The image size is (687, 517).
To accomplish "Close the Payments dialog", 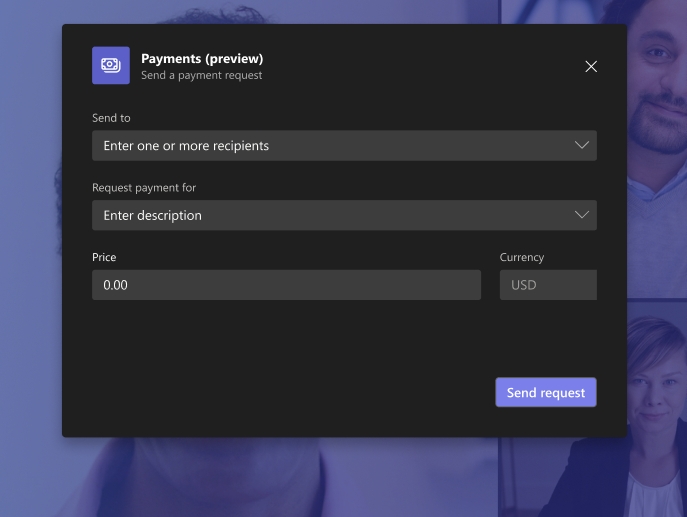I will 591,67.
